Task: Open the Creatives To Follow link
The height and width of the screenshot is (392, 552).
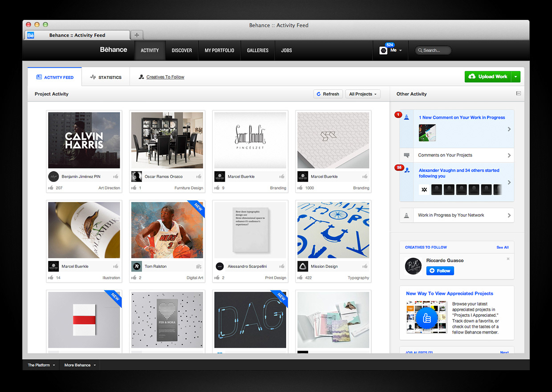Action: [x=165, y=77]
